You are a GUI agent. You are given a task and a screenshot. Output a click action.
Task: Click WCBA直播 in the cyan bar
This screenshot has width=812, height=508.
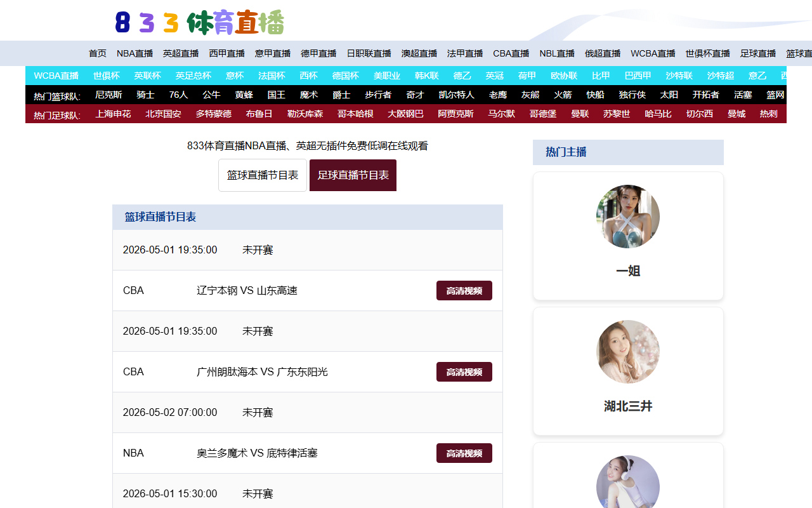(x=56, y=76)
